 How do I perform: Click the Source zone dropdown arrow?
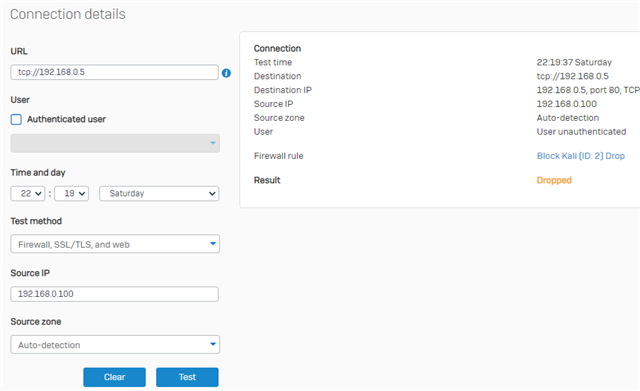pyautogui.click(x=213, y=344)
